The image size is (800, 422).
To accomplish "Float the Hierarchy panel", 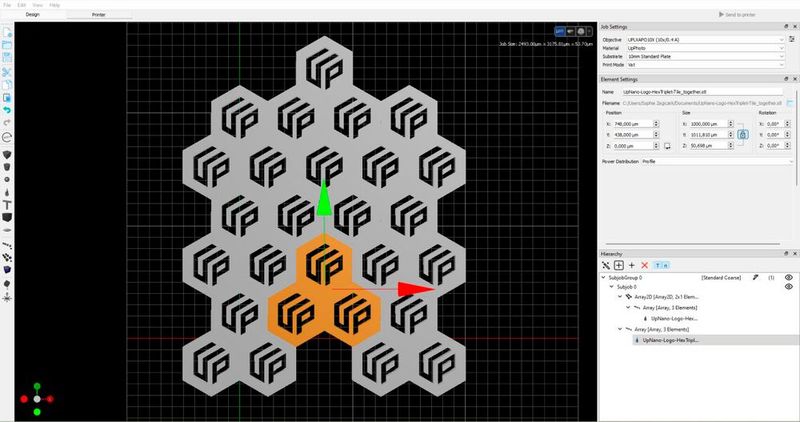I will [x=786, y=254].
